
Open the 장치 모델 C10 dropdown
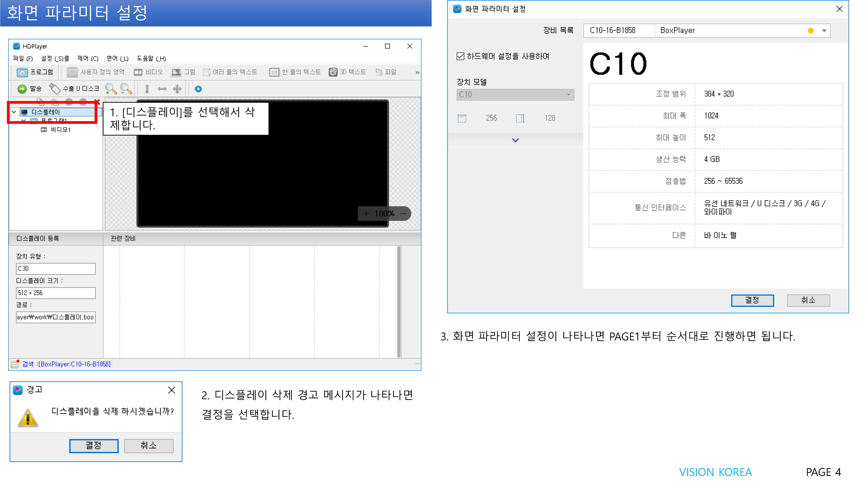pyautogui.click(x=515, y=95)
